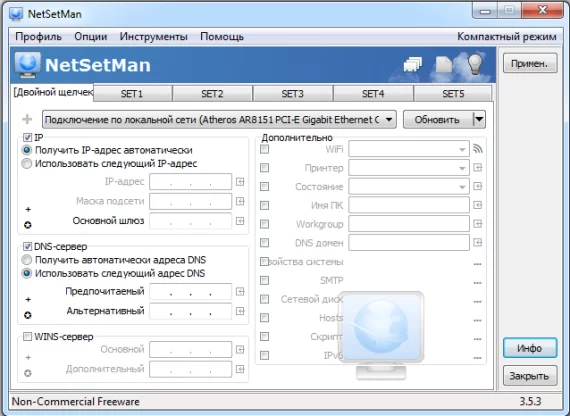Screen dimensions: 570x416
Task: Click the get-current icon next to Workgroup
Action: (x=478, y=224)
